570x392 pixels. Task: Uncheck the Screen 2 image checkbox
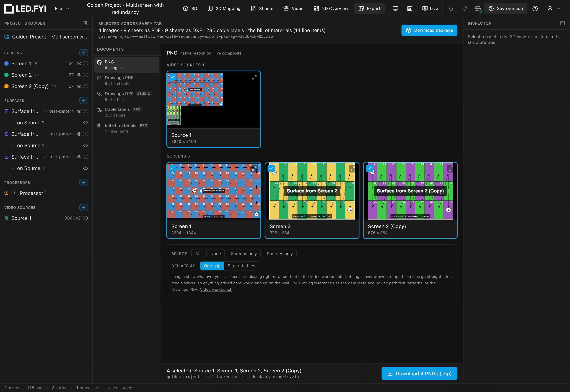271,168
